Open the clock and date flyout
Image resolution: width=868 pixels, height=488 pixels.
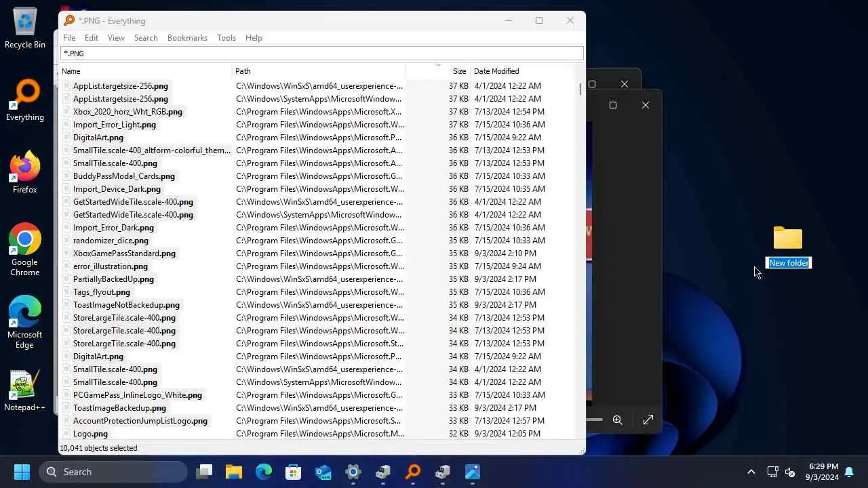click(823, 472)
